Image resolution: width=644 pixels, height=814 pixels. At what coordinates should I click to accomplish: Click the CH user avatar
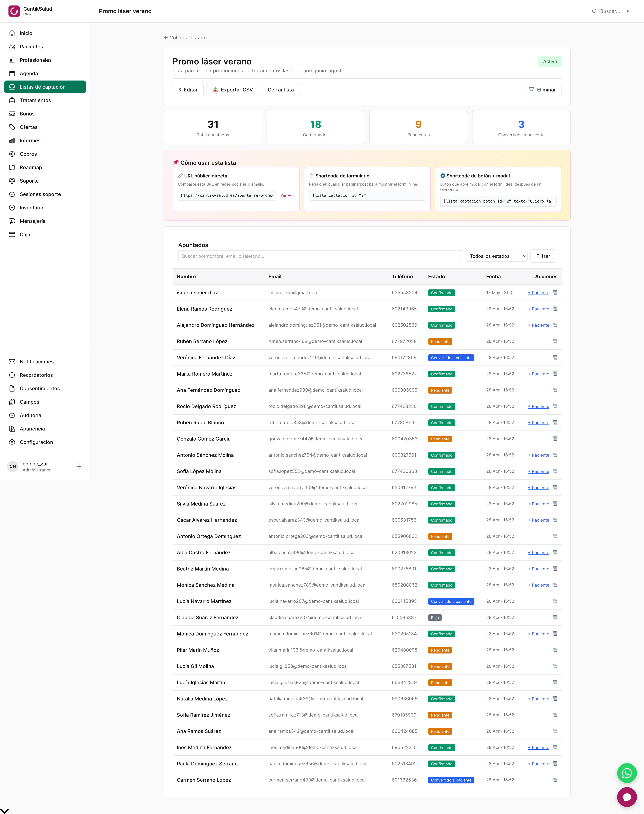[13, 467]
